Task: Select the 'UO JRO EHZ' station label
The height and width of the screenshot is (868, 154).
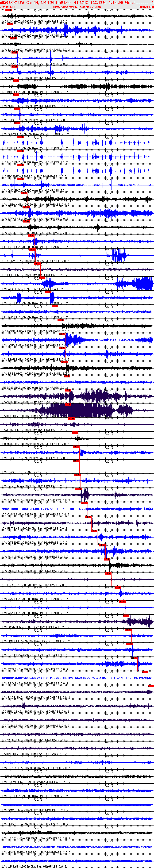Action: [11, 177]
